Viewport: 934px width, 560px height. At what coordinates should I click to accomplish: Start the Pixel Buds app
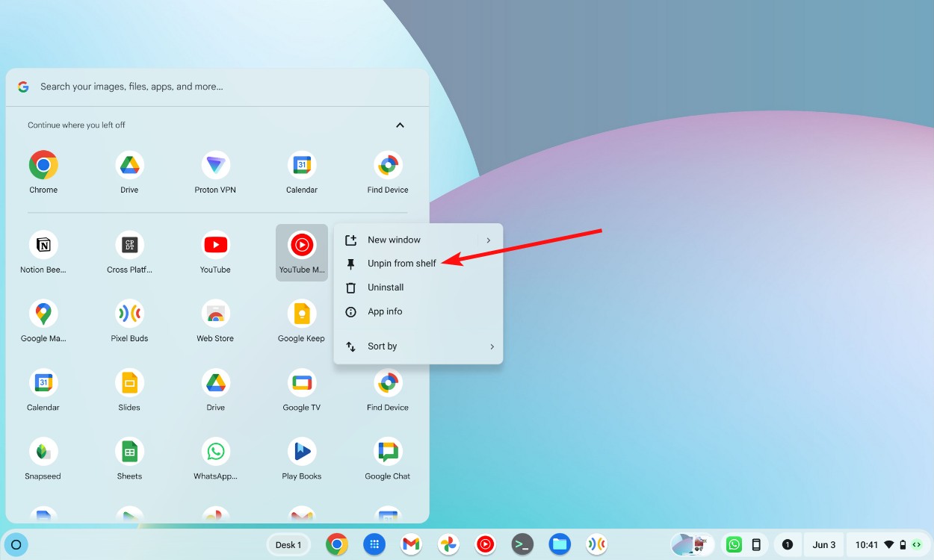point(129,314)
